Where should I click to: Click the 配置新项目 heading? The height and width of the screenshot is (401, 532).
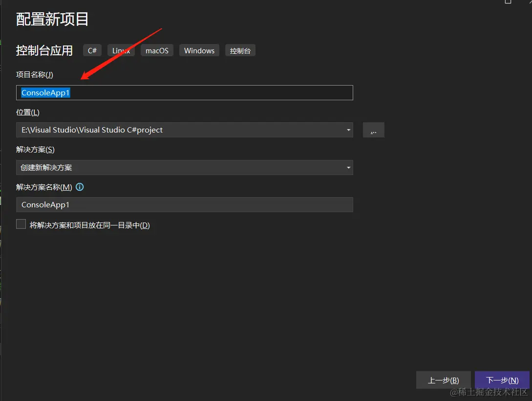52,19
